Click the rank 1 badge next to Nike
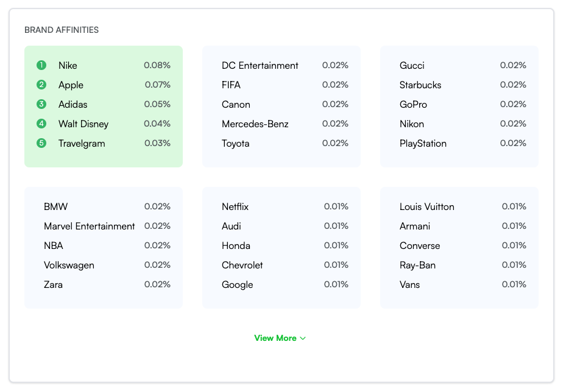This screenshot has height=392, width=566. 41,65
